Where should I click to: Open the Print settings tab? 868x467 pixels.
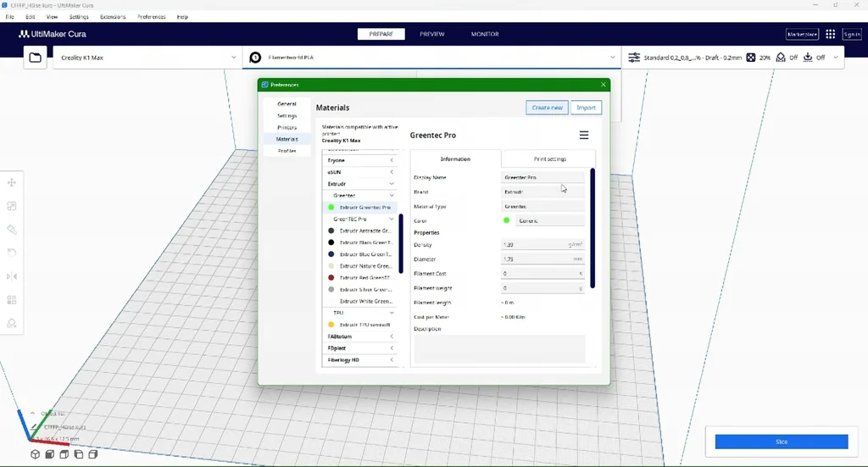pyautogui.click(x=549, y=159)
